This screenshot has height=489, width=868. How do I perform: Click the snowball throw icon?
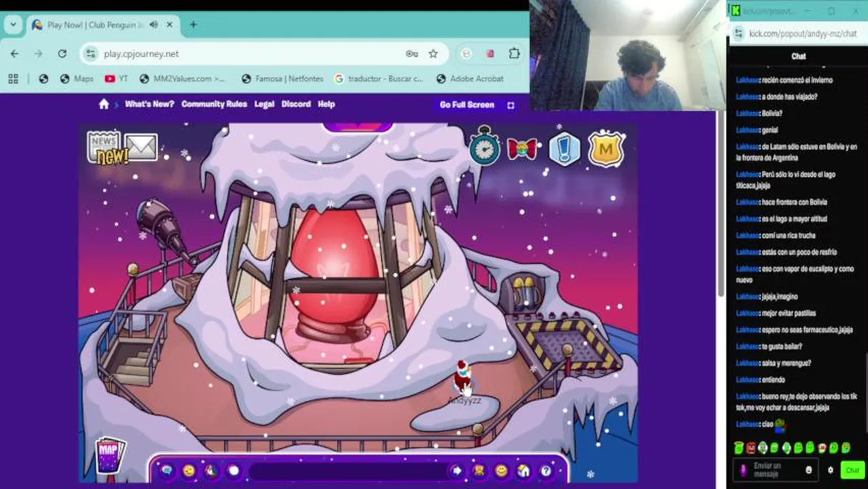[x=234, y=470]
